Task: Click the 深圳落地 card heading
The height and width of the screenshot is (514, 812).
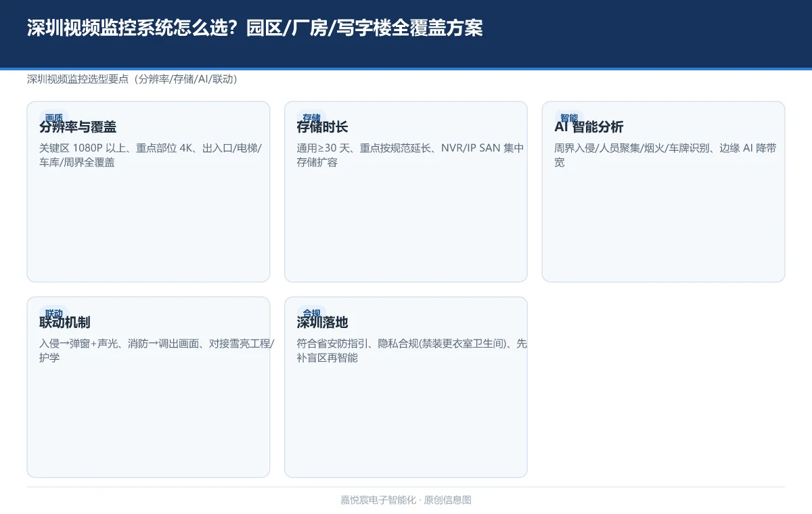Action: 323,323
